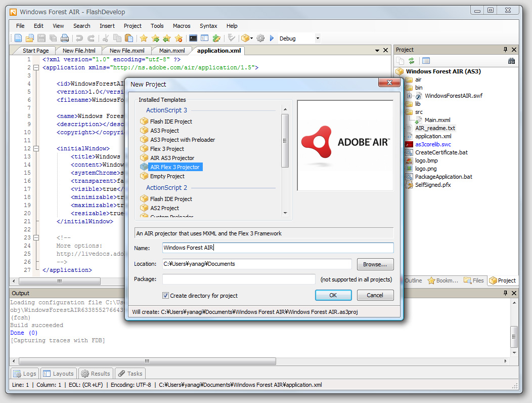Open the project build settings gear icon
This screenshot has height=403, width=532.
(260, 38)
